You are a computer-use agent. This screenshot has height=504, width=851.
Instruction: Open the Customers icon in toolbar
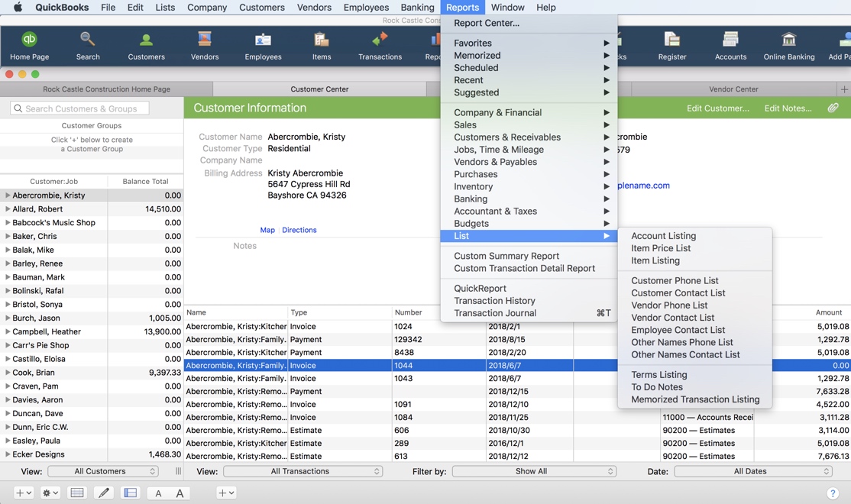(146, 46)
